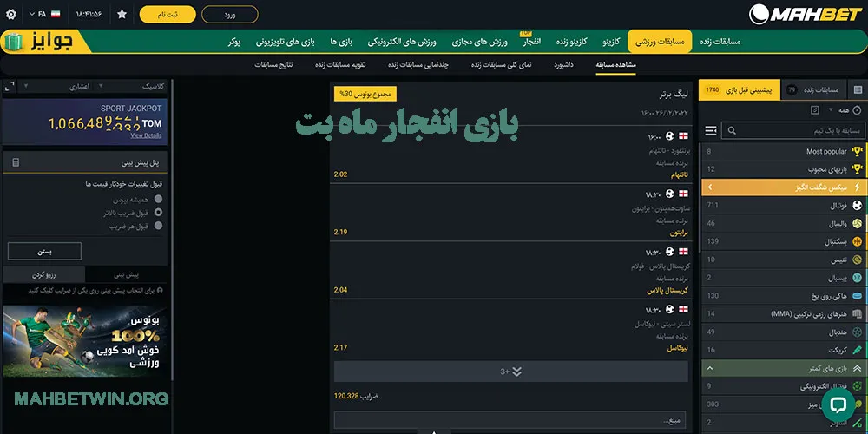Open the FA language dropdown
Image resolution: width=868 pixels, height=434 pixels.
48,15
